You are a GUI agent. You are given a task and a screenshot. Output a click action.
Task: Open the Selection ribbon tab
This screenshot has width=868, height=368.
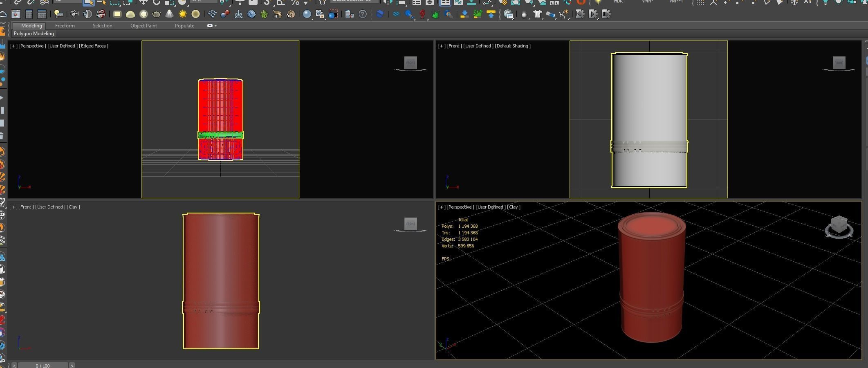[x=102, y=26]
